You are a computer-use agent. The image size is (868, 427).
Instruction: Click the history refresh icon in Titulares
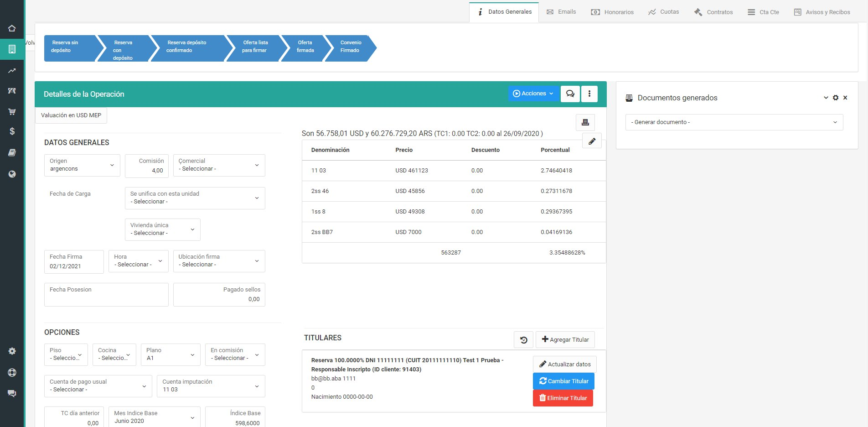click(x=523, y=340)
